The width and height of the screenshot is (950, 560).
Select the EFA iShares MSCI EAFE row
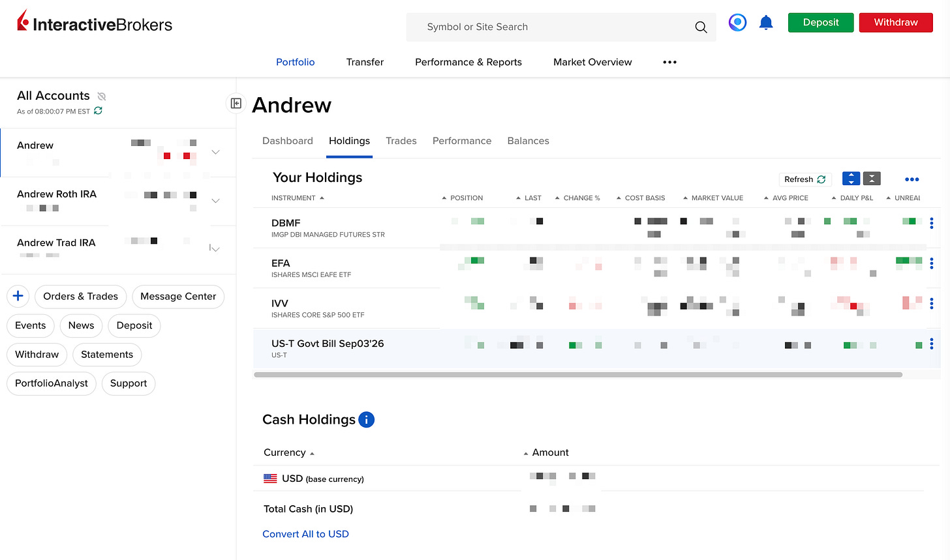coord(596,268)
